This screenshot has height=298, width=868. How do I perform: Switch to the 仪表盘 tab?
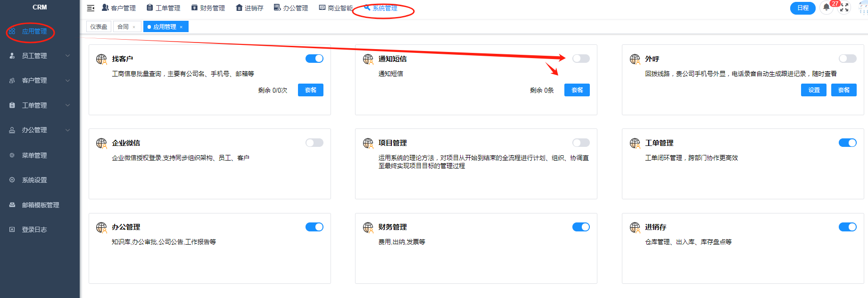[x=99, y=27]
